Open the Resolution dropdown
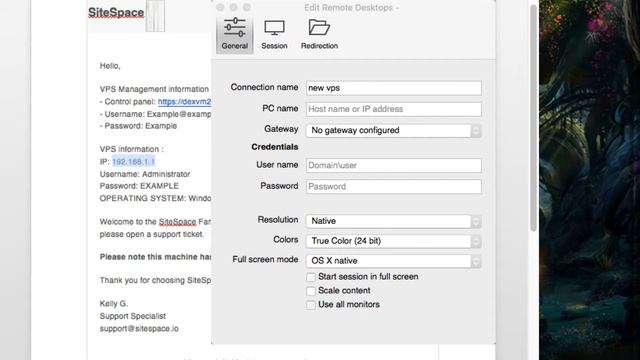640x360 pixels. 393,221
